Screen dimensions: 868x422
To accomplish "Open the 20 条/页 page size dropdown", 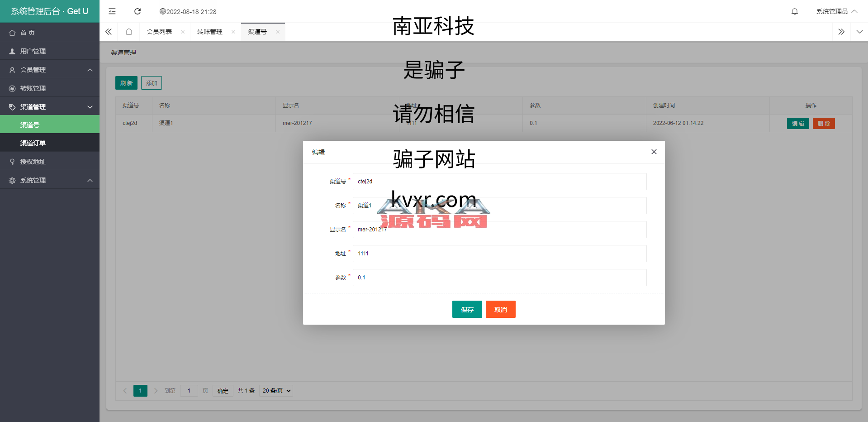I will pyautogui.click(x=276, y=391).
